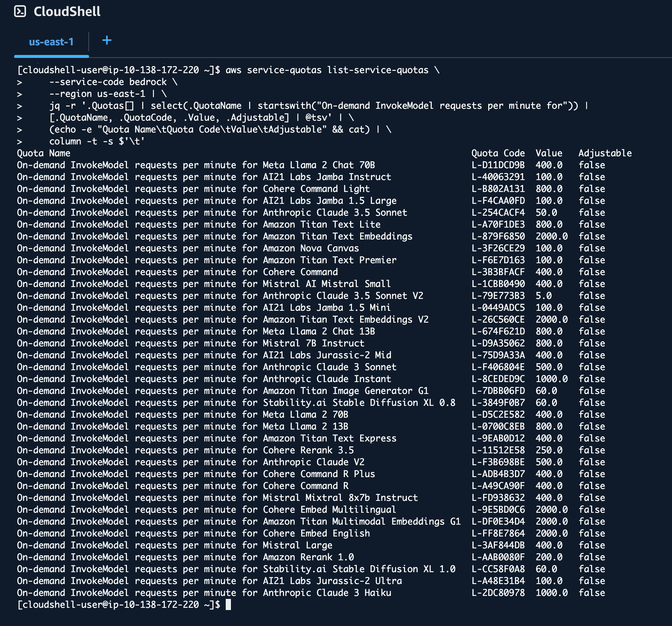The height and width of the screenshot is (626, 672).
Task: Click the Meta Llama 2 Chat 70B row
Action: (311, 165)
